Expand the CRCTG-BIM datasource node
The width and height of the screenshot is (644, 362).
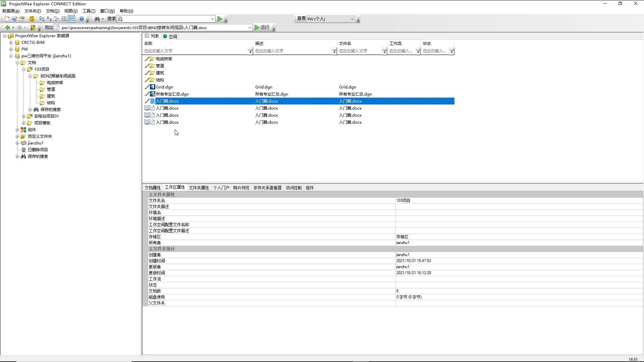[x=11, y=43]
